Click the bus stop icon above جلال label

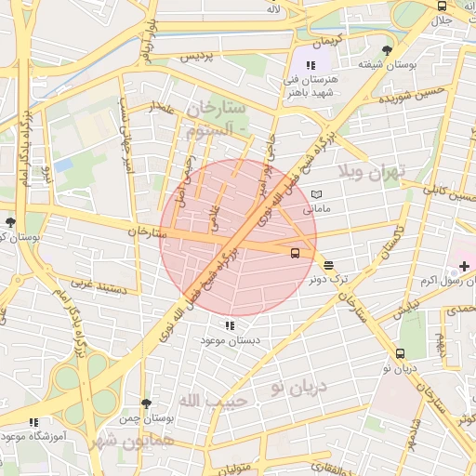442,6
